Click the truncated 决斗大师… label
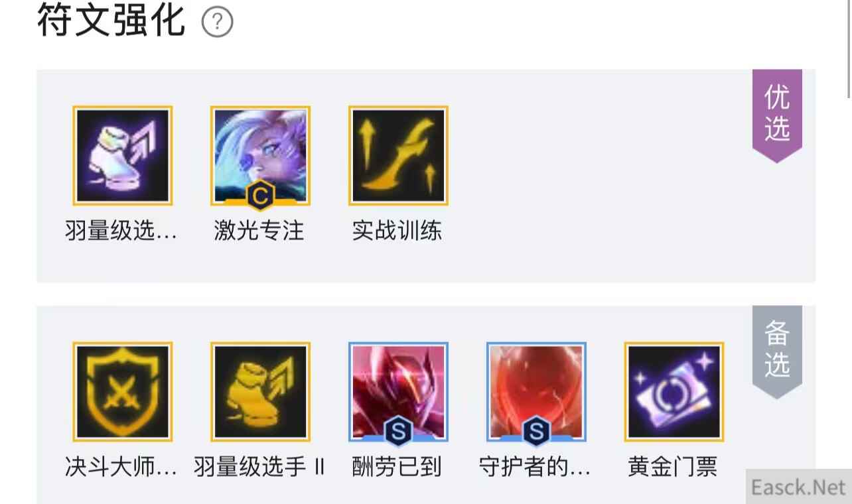852x504 pixels. click(121, 467)
